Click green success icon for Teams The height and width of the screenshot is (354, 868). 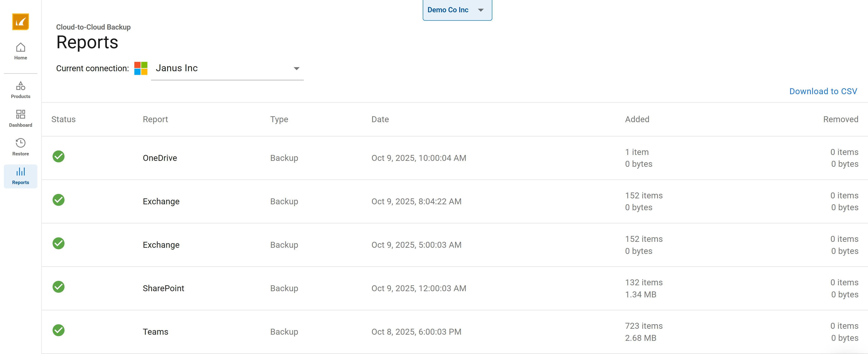point(58,330)
